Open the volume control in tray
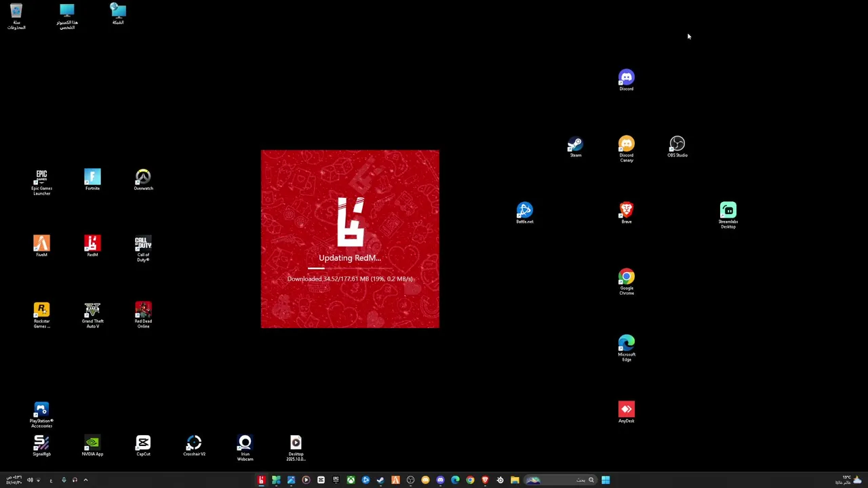The width and height of the screenshot is (868, 488). tap(30, 480)
